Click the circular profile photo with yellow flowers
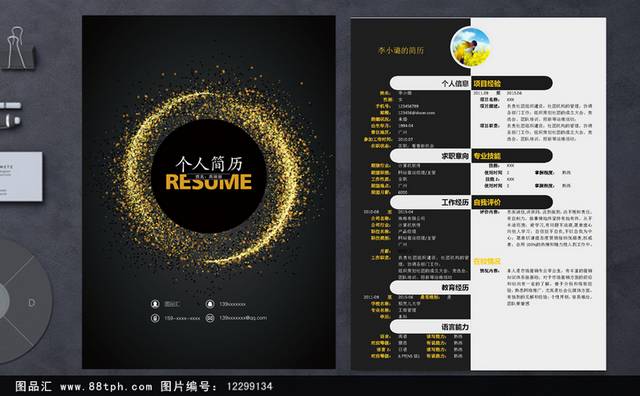 coord(471,47)
